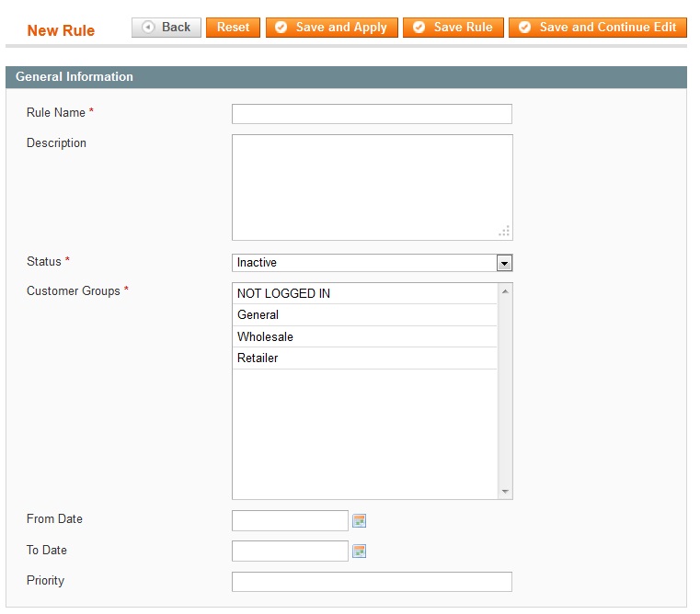Click the Description label

(56, 143)
